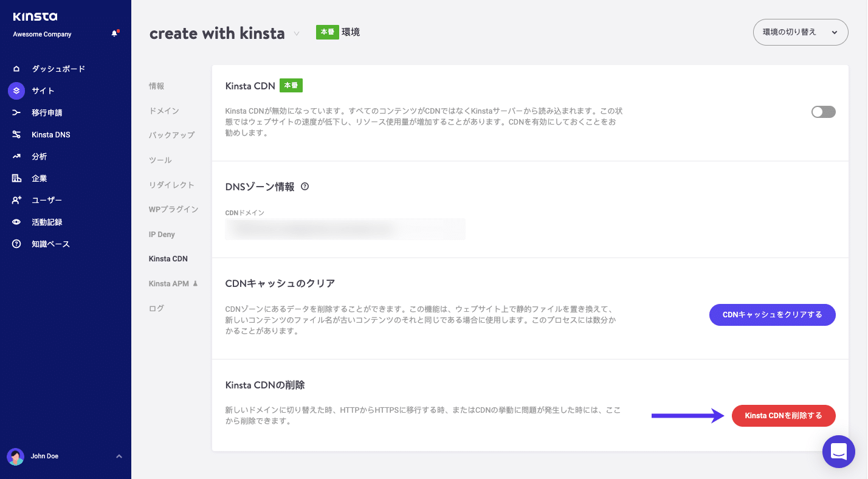Expand the create with kinsta site selector
Screen dimensions: 868x479
tap(296, 34)
